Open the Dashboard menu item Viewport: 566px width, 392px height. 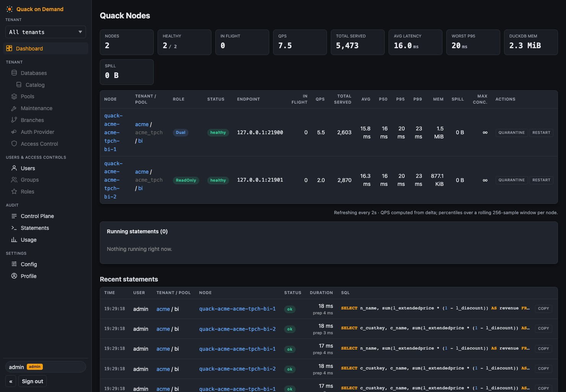coord(46,49)
